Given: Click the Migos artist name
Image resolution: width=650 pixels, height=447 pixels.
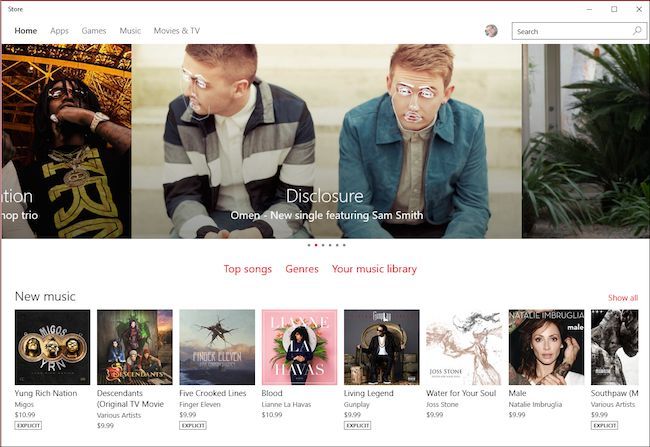Looking at the screenshot, I should pos(24,404).
